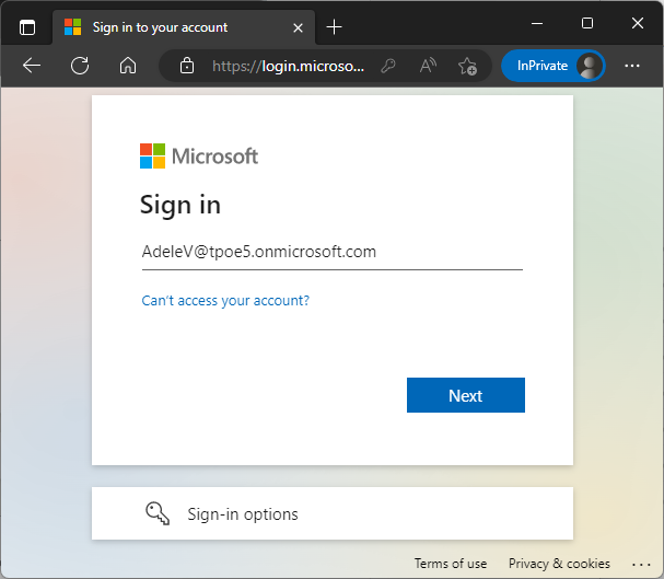Focus the email field containing AdeleV@tpoe5.onmicrosoft.com
The width and height of the screenshot is (664, 579).
pos(332,252)
